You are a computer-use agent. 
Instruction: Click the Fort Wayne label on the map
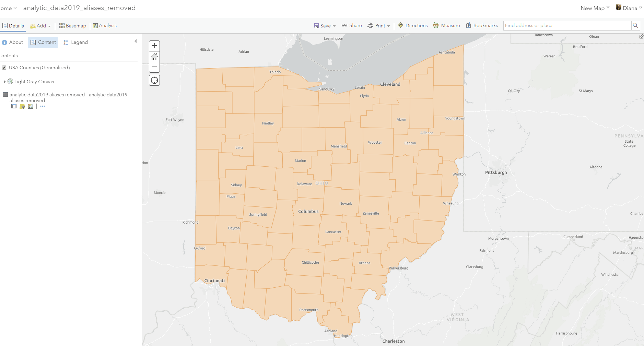pos(175,120)
